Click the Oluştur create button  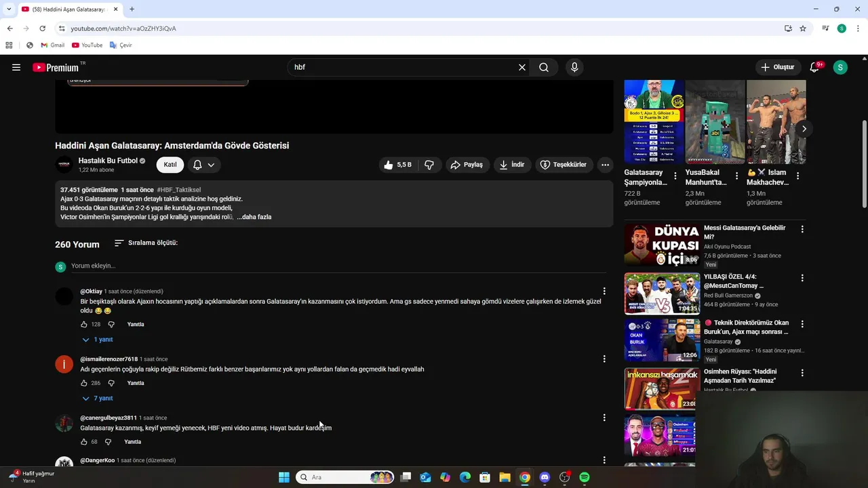777,67
